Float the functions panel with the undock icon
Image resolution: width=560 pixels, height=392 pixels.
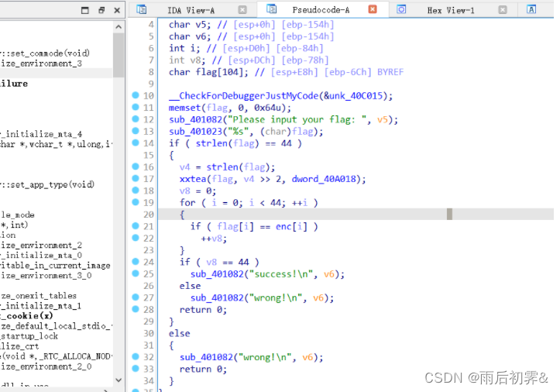(x=85, y=11)
